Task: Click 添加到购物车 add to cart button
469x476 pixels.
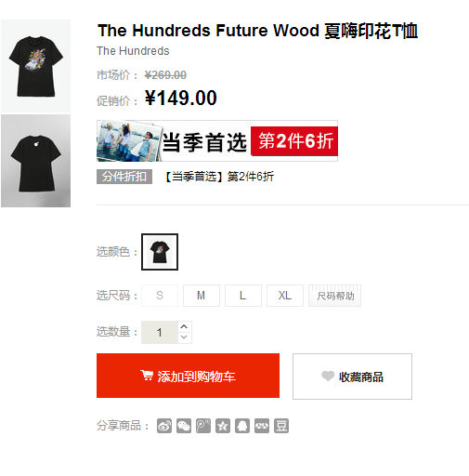Action: point(188,376)
